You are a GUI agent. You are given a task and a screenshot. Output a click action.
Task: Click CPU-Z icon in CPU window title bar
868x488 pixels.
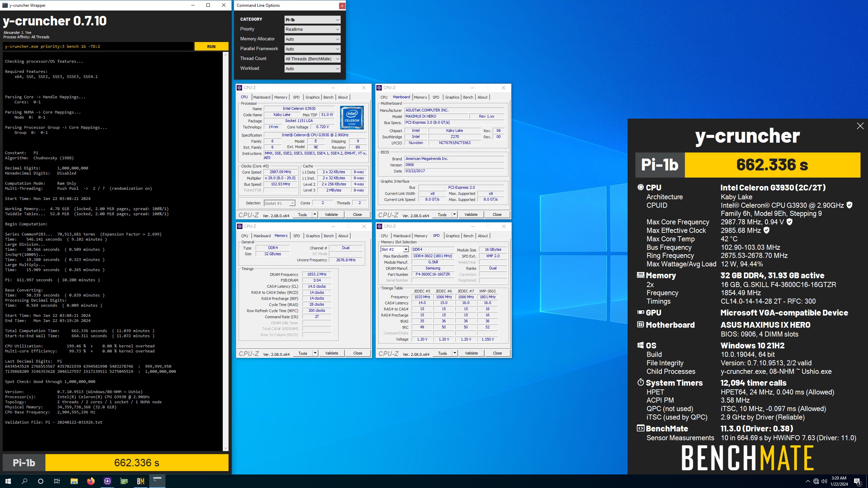pos(239,88)
